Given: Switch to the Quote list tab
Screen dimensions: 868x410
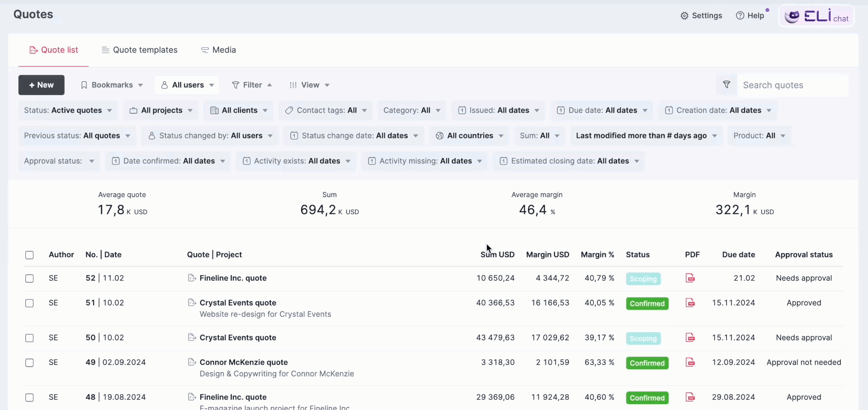Looking at the screenshot, I should [x=53, y=50].
